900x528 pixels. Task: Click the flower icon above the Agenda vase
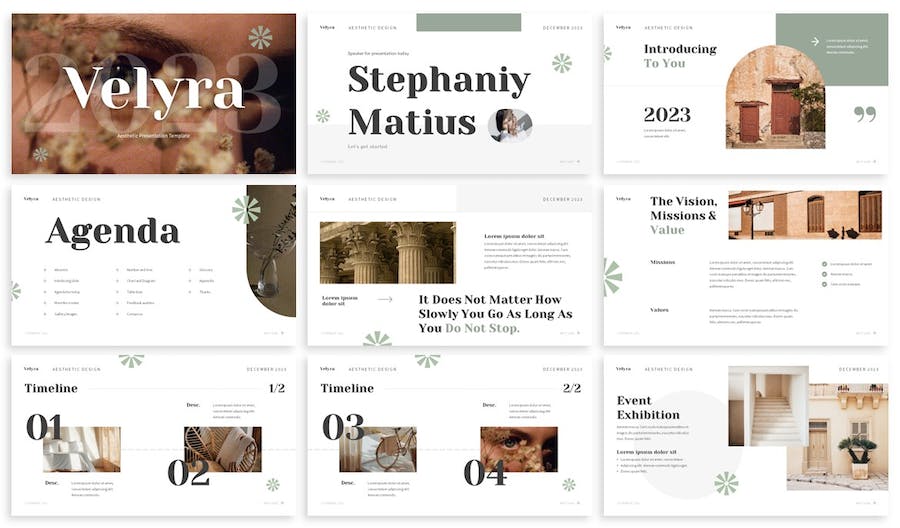click(246, 209)
